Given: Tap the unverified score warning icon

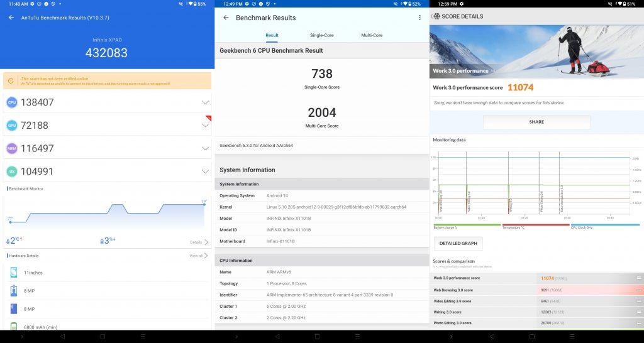Looking at the screenshot, I should pyautogui.click(x=11, y=81).
